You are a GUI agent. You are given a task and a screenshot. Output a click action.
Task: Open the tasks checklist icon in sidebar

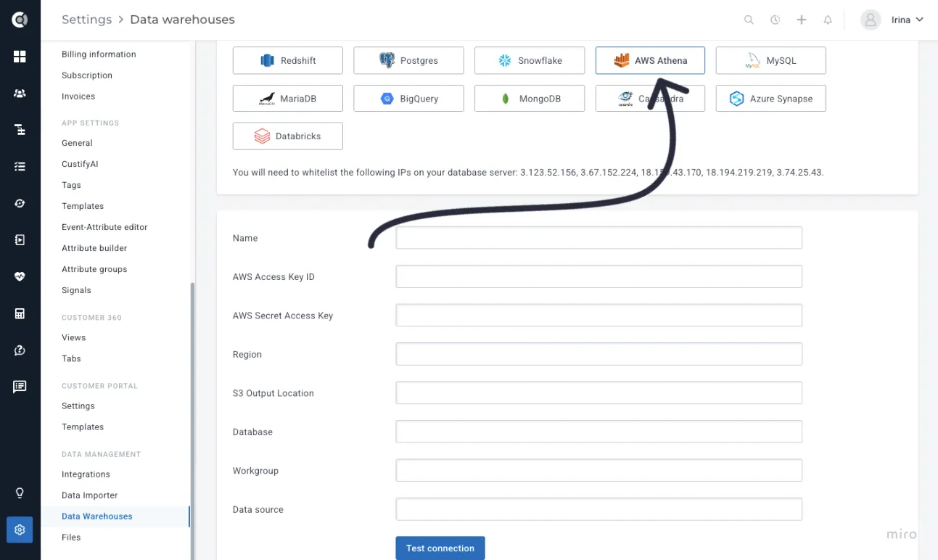tap(20, 166)
